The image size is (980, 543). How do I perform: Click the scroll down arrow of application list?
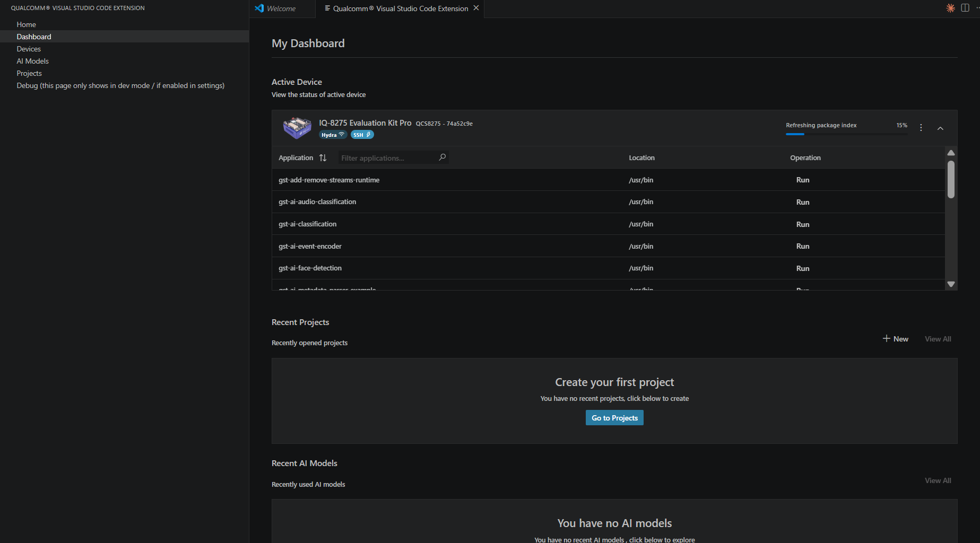(x=951, y=284)
